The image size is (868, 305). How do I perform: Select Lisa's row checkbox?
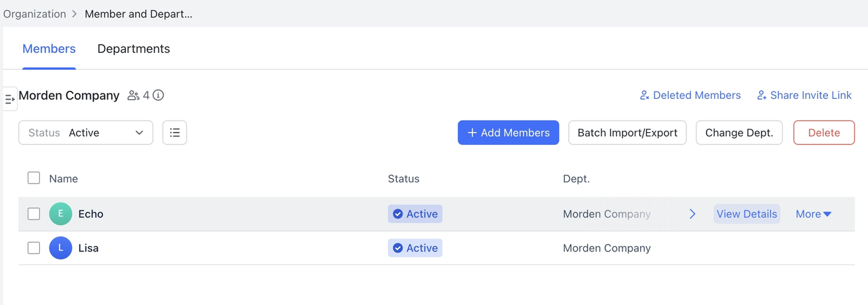tap(34, 248)
